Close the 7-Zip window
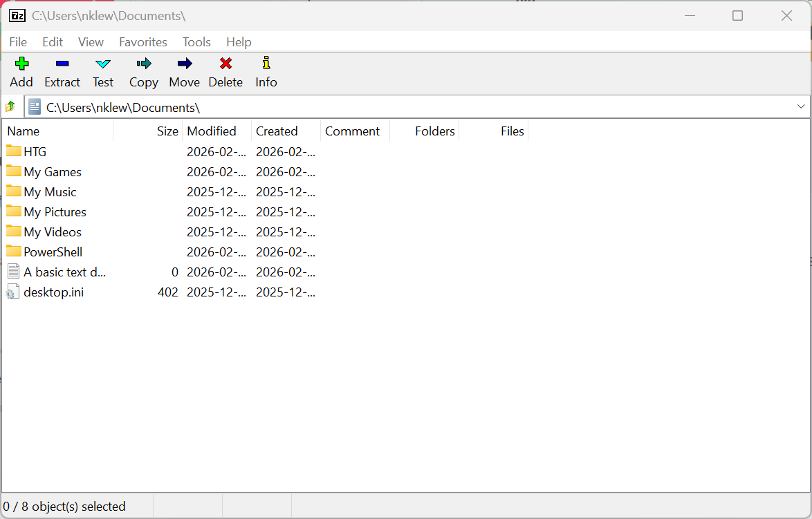 point(786,15)
